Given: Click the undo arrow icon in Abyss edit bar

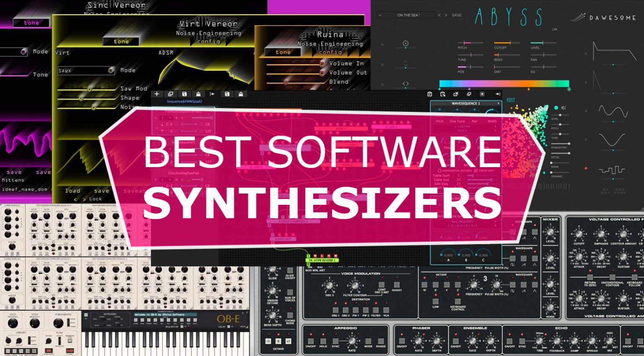Looking at the screenshot, I should [x=443, y=94].
